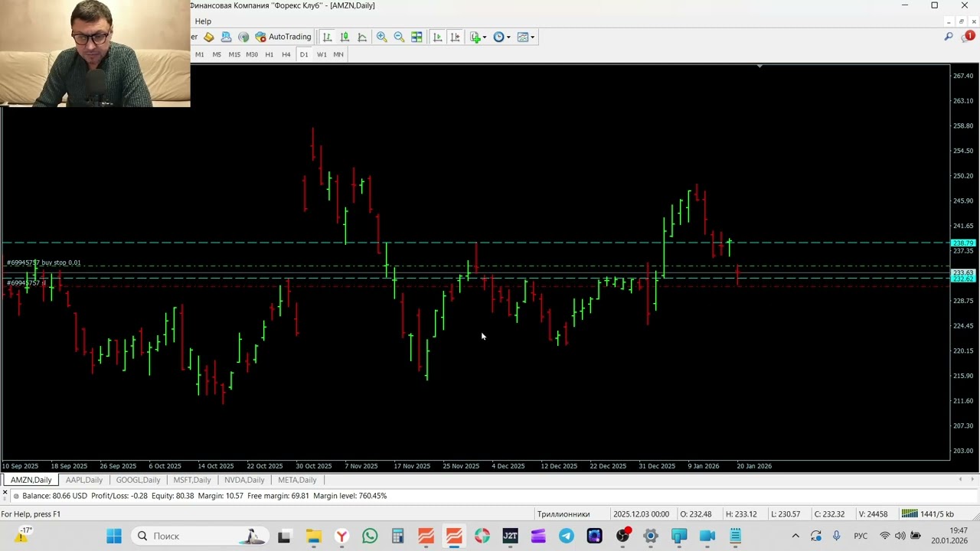Switch to the MSFT,Daily chart tab
980x551 pixels.
coord(192,480)
